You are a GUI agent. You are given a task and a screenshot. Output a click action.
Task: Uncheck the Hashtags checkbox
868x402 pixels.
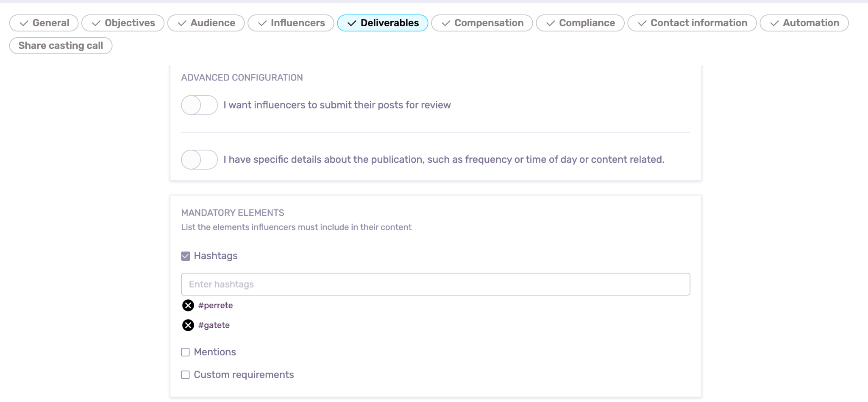click(186, 256)
